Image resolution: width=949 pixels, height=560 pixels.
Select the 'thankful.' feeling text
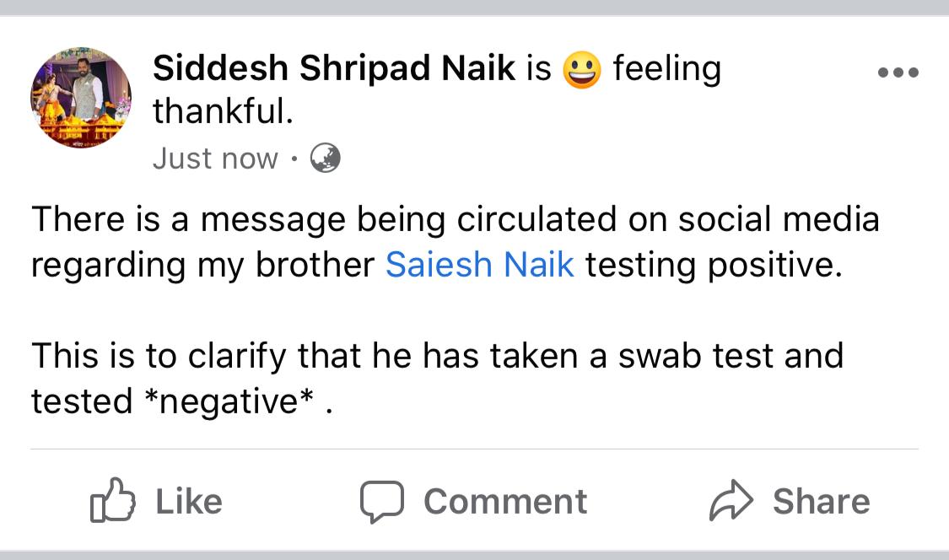(223, 112)
